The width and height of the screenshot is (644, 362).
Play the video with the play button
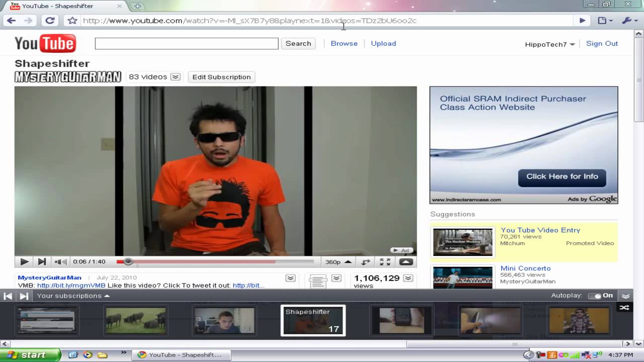pos(24,261)
